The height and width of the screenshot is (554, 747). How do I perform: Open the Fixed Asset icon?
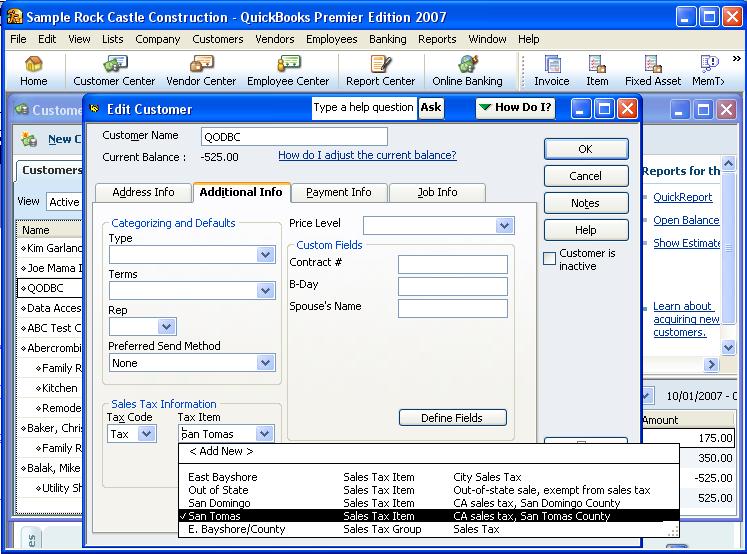[x=653, y=71]
